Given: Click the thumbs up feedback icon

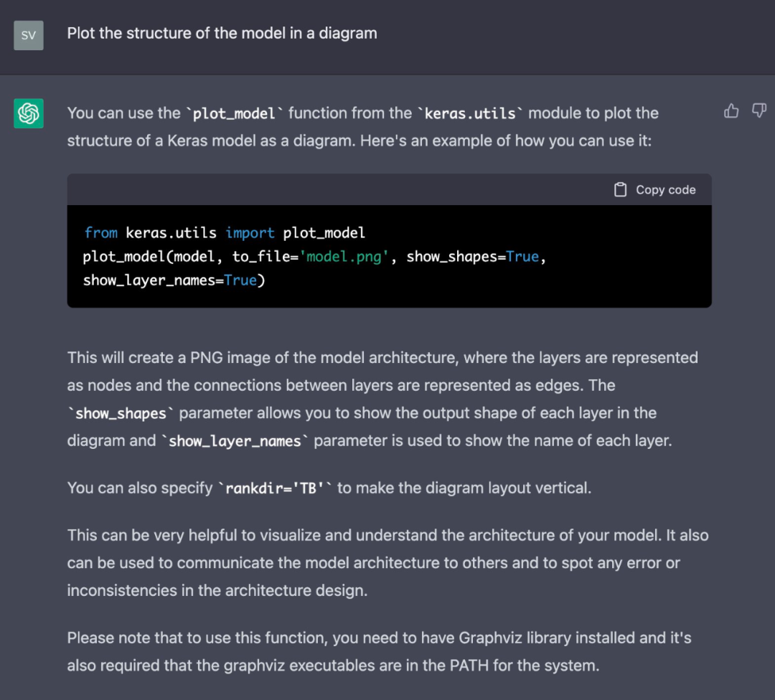Looking at the screenshot, I should [731, 110].
